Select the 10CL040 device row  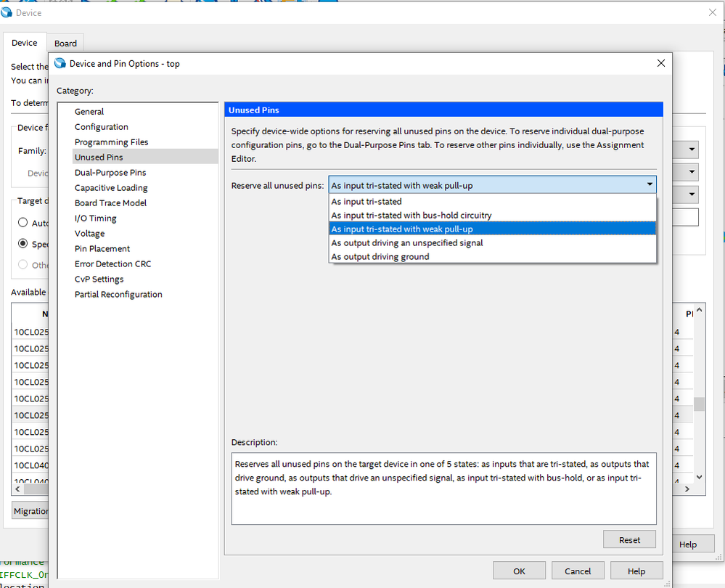[30, 465]
